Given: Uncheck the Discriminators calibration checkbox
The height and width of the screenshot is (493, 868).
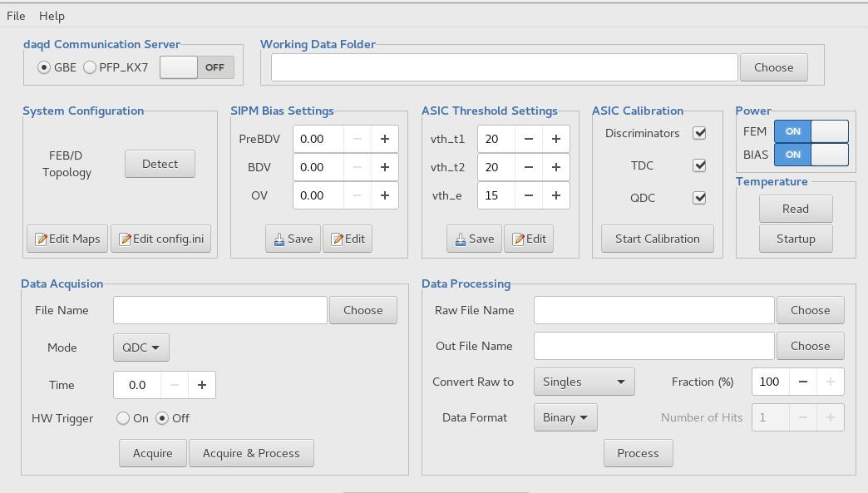Looking at the screenshot, I should point(699,133).
